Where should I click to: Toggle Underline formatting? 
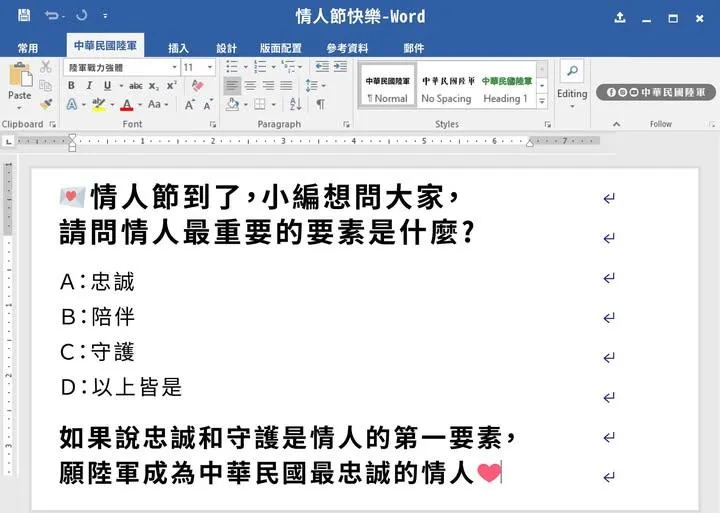107,85
